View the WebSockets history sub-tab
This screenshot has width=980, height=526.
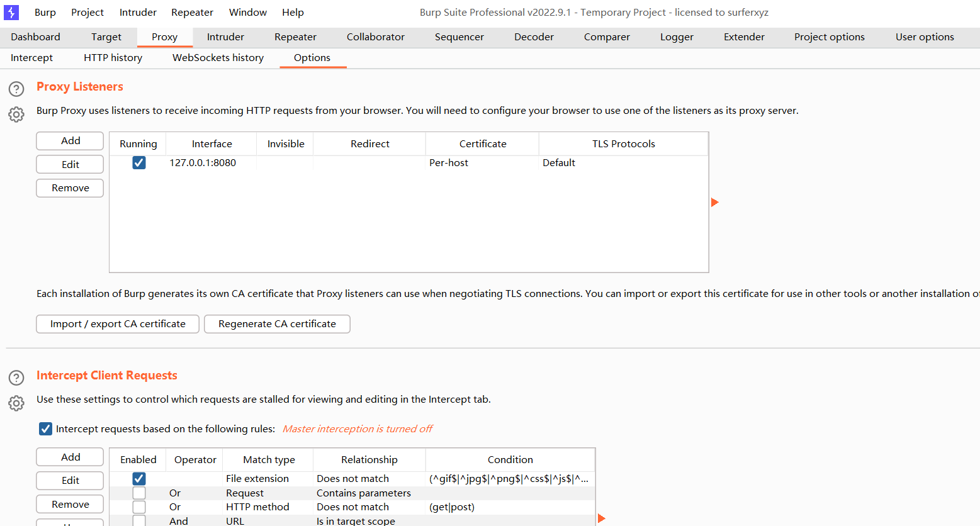pos(218,58)
